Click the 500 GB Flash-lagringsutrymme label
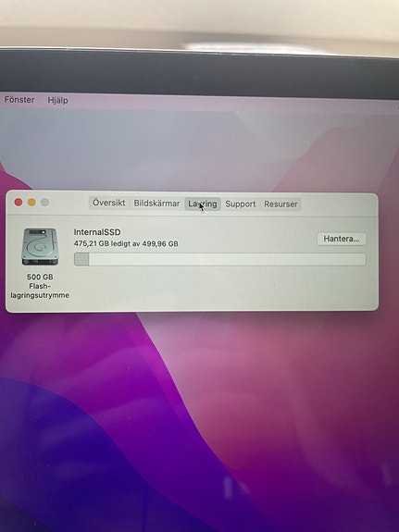The width and height of the screenshot is (399, 532). coord(40,286)
